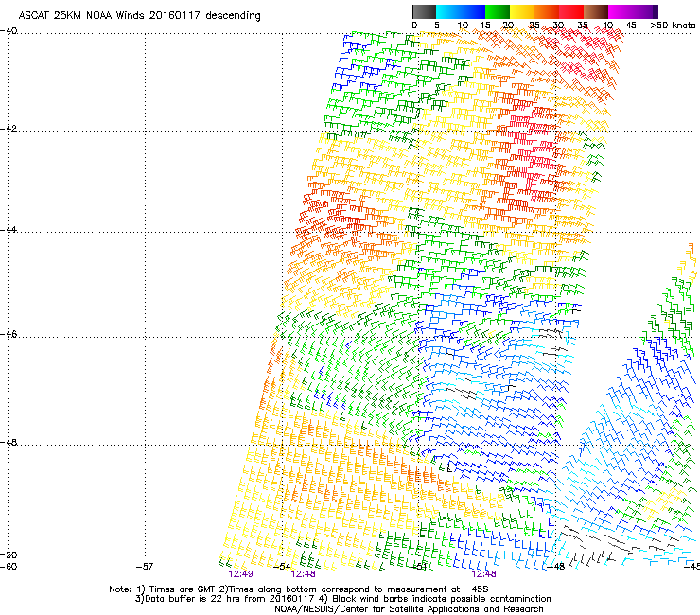
Task: Click the latitude axis label "-44"
Action: point(9,230)
